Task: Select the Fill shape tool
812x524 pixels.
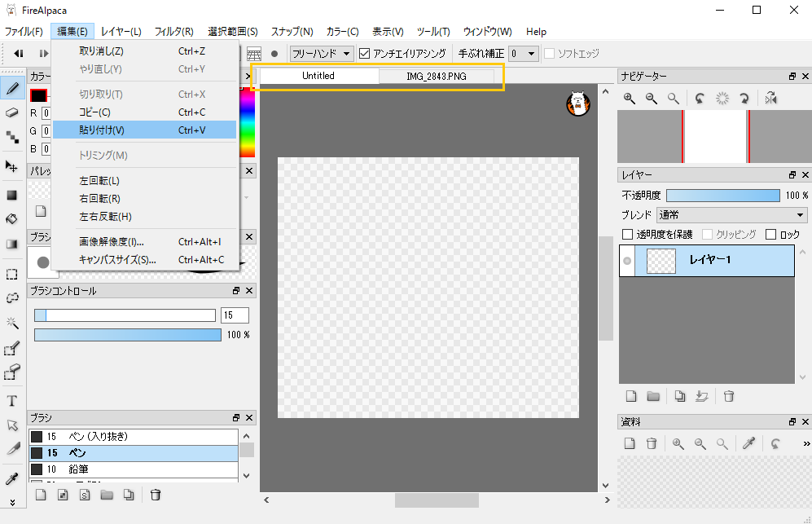Action: pyautogui.click(x=12, y=195)
